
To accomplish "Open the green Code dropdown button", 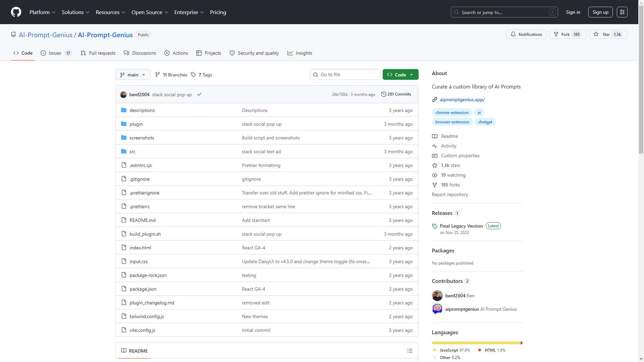I will (x=400, y=75).
